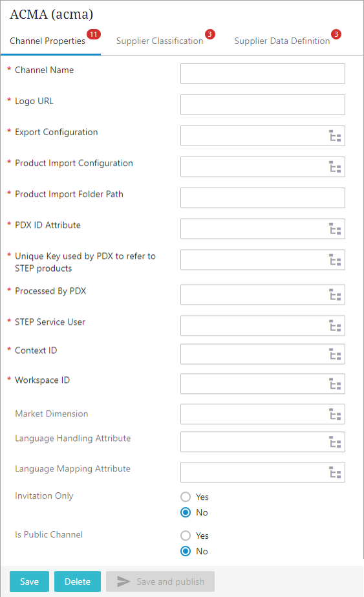Open Language Handling Attribute picker
This screenshot has width=364, height=597.
pyautogui.click(x=335, y=442)
